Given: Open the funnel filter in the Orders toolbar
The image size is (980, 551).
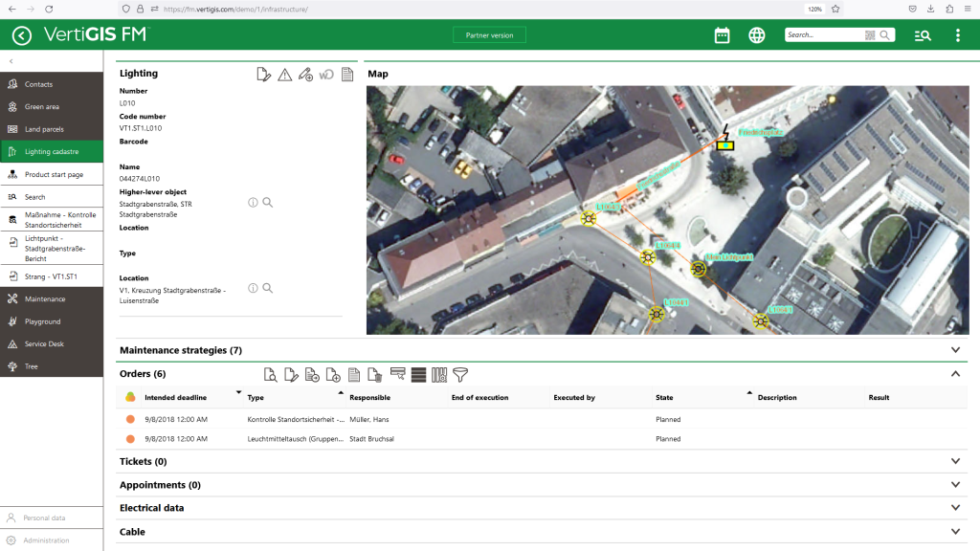Looking at the screenshot, I should click(x=460, y=375).
